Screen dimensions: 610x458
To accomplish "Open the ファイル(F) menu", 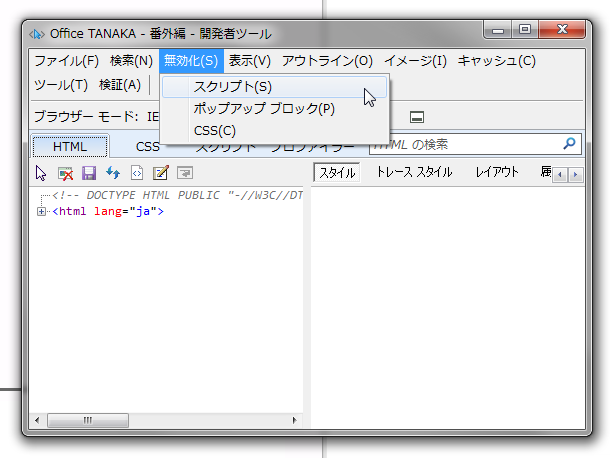I will (67, 61).
